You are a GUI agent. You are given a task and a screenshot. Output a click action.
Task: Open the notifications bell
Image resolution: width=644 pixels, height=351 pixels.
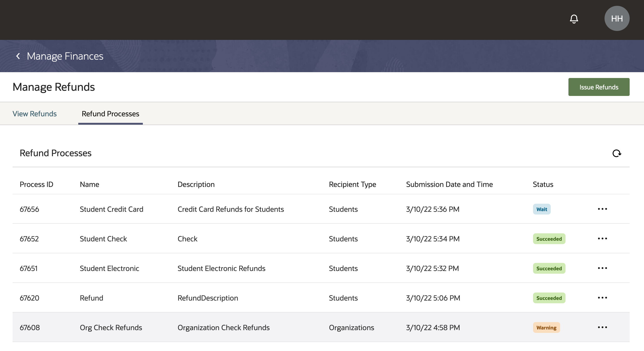pyautogui.click(x=574, y=19)
